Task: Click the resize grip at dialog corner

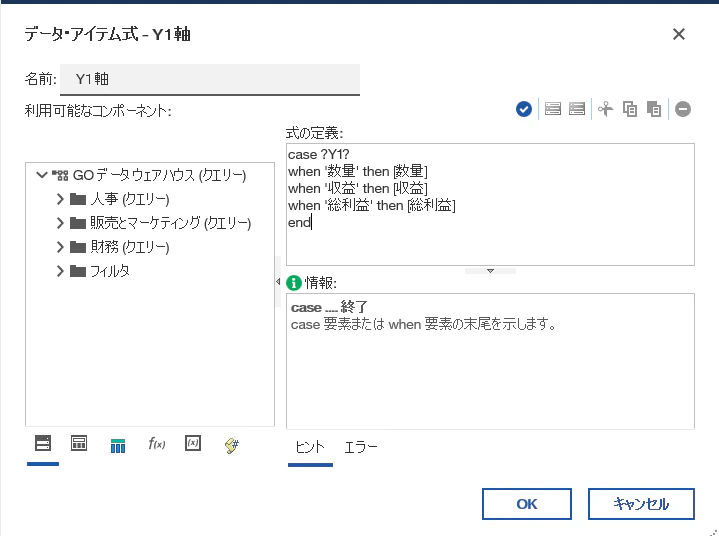Action: pos(713,531)
